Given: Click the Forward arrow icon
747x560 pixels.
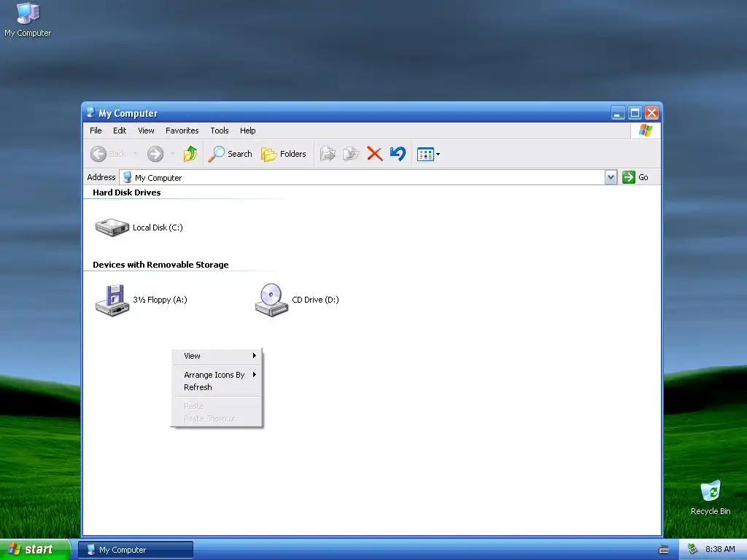Looking at the screenshot, I should point(155,154).
